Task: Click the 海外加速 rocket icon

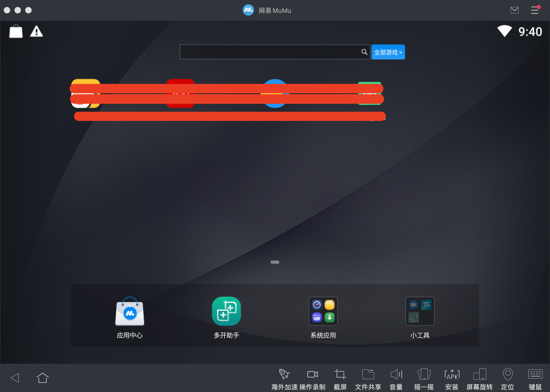Action: pyautogui.click(x=284, y=375)
